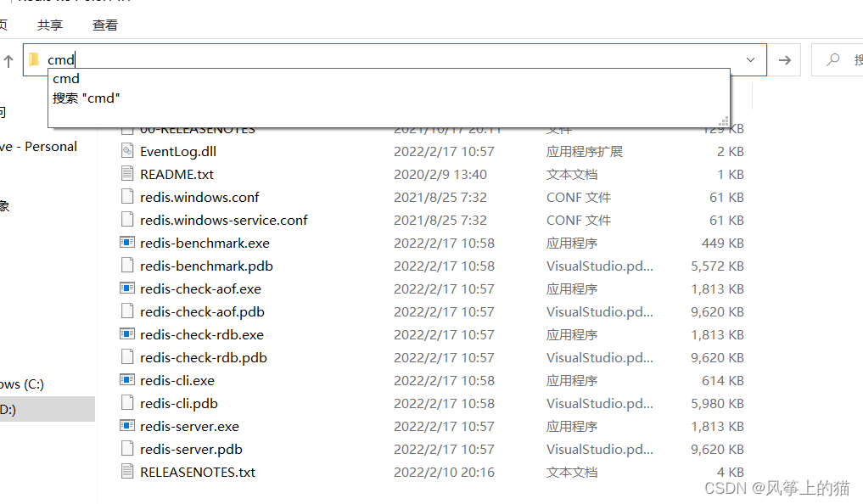Screen dimensions: 863x504
Task: Click the size 449 KB
Action: [723, 244]
